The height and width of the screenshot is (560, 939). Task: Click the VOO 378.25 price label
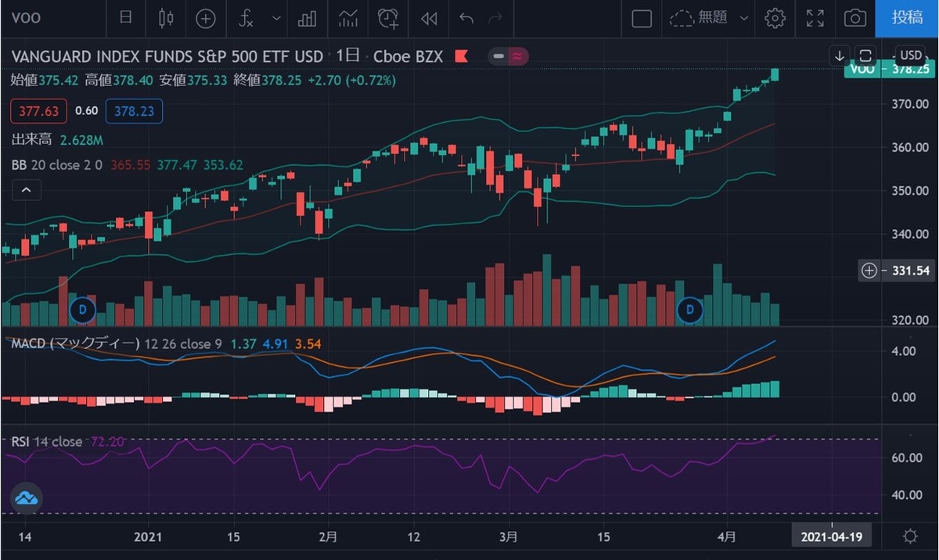click(891, 69)
